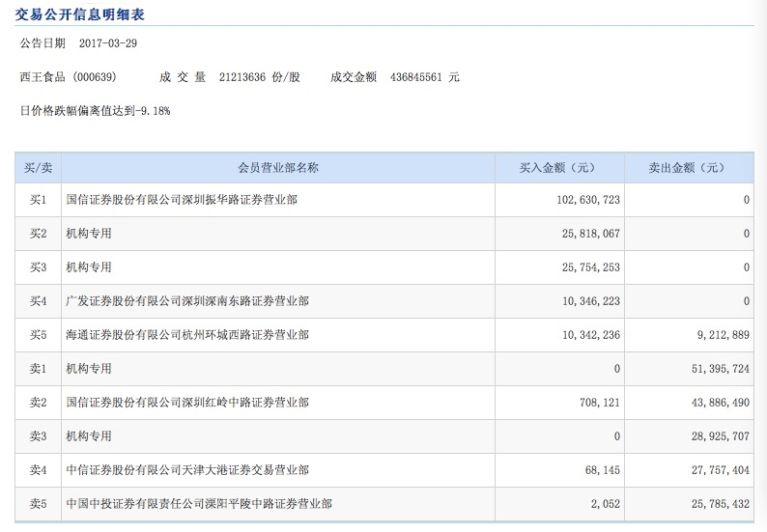Click the 卖1 row label
The image size is (767, 532).
click(38, 368)
